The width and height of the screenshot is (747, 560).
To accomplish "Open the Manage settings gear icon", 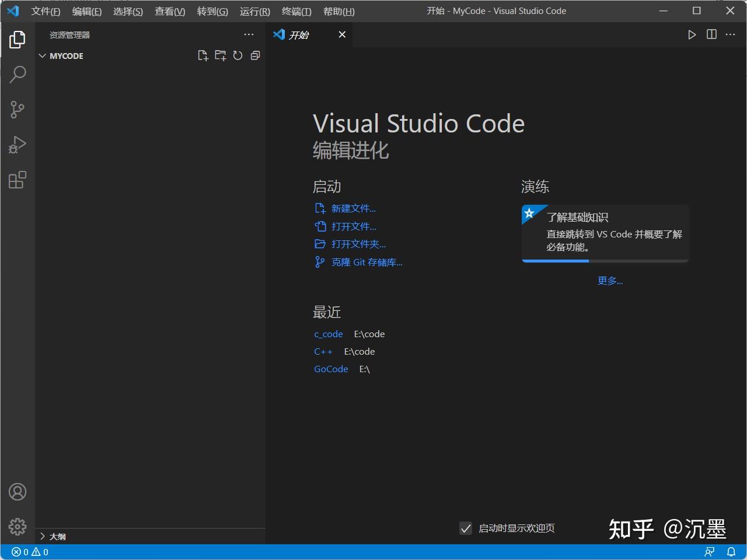I will [x=18, y=526].
